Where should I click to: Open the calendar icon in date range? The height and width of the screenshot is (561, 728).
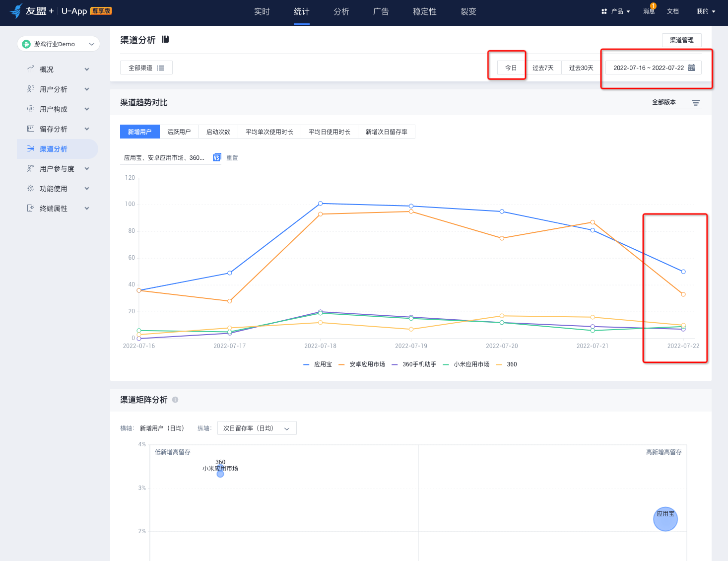[692, 68]
